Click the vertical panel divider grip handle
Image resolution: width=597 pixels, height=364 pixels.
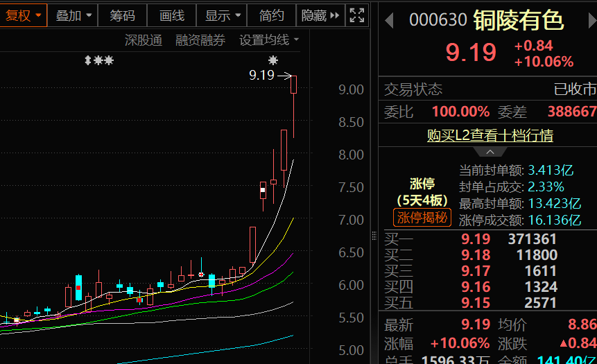click(374, 236)
